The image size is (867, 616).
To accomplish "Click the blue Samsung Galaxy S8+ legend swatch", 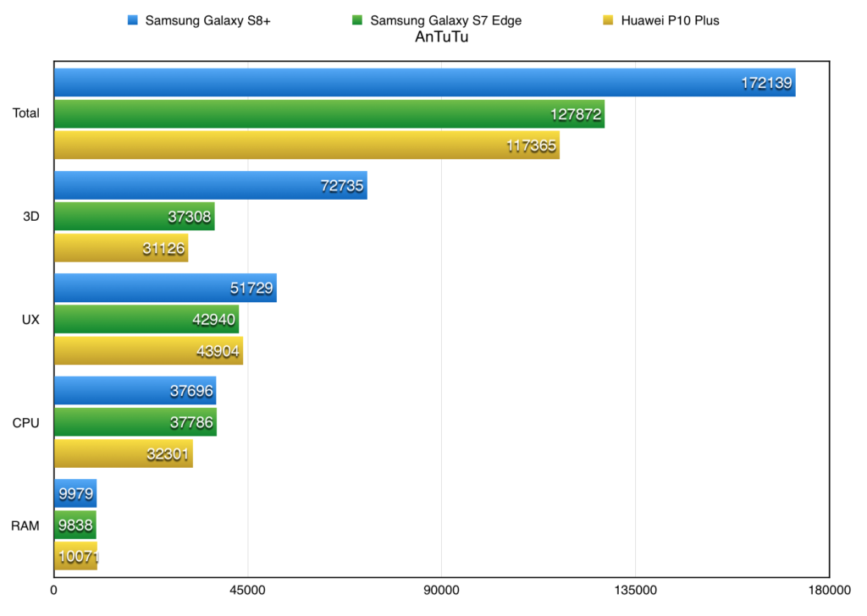I will pos(133,20).
